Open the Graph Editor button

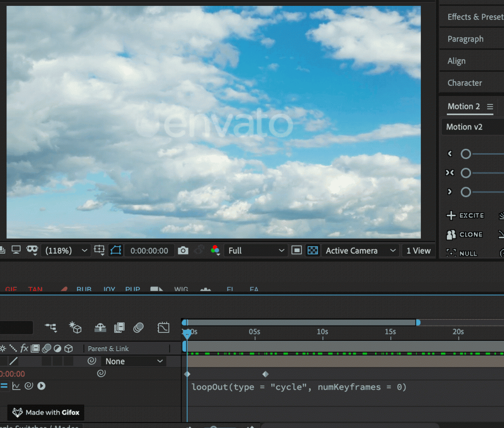[x=163, y=328]
